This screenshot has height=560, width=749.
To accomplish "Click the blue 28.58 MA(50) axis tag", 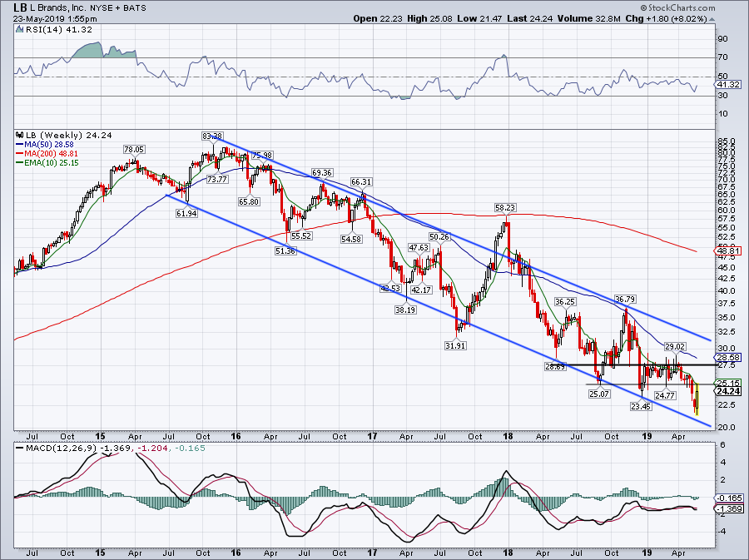I will pos(728,357).
